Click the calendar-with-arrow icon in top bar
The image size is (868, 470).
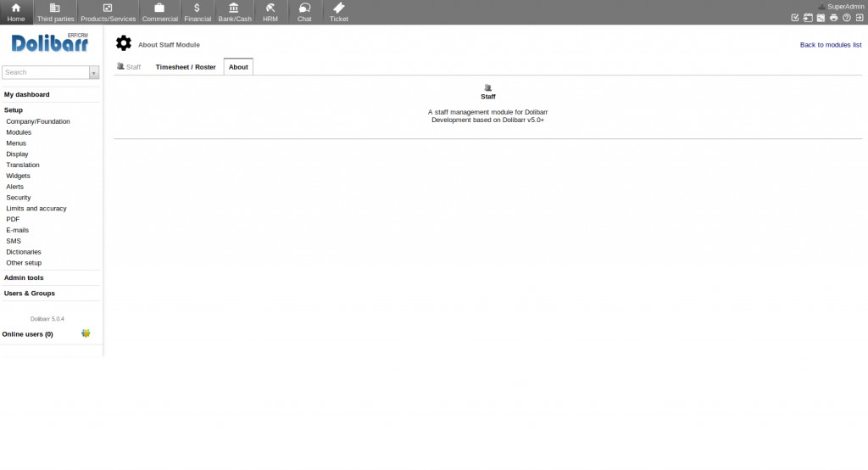coord(808,18)
